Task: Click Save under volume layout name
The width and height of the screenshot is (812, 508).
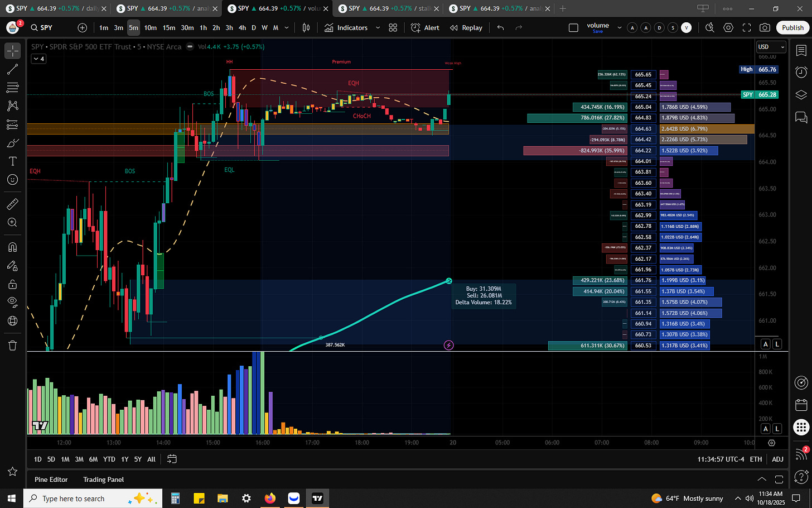Action: [598, 32]
